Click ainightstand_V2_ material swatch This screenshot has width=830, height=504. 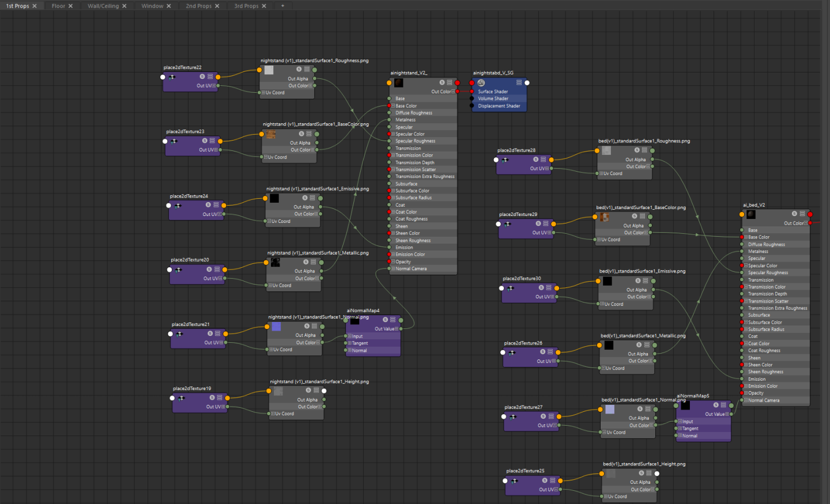(x=399, y=83)
